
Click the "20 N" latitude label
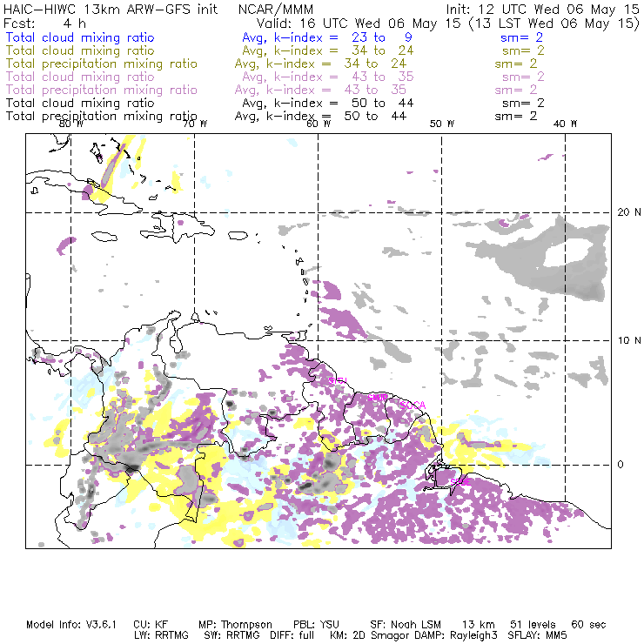[629, 212]
